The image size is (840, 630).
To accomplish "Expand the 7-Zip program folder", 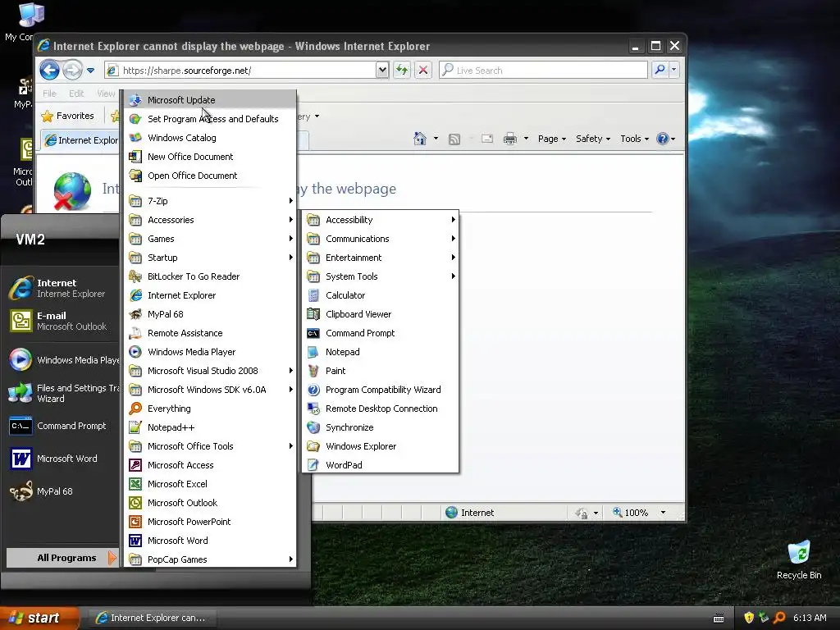I will 210,201.
